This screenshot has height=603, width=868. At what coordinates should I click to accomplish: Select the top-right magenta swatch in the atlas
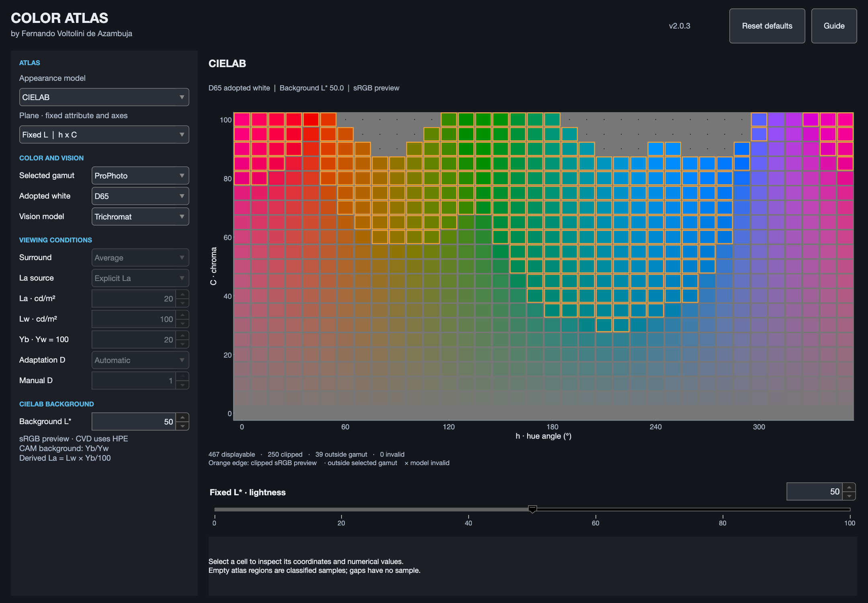[845, 120]
